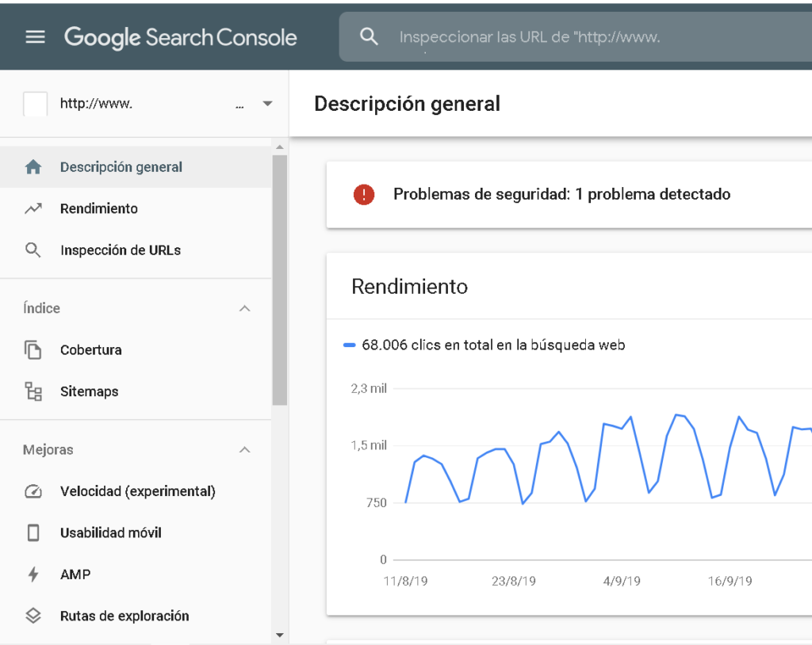Click the layers icon beside Rutas de exploración
Screen dimensions: 812x645
pos(33,616)
